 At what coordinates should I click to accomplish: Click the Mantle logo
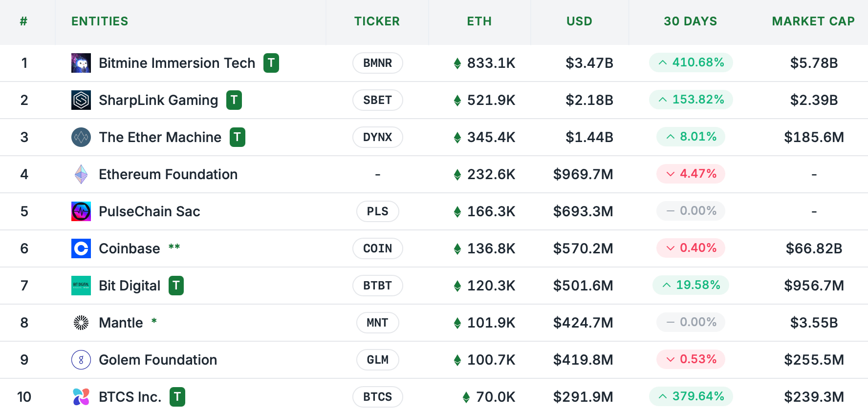tap(81, 322)
